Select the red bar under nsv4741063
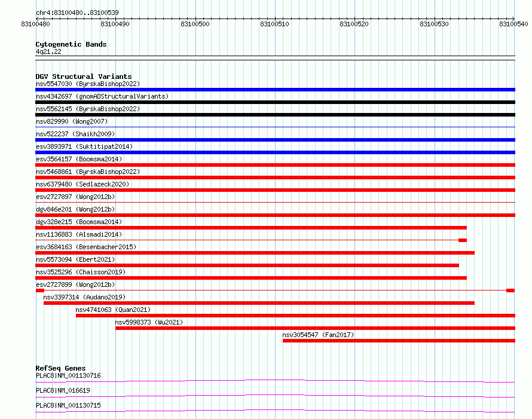This screenshot has height=419, width=532. pyautogui.click(x=295, y=316)
